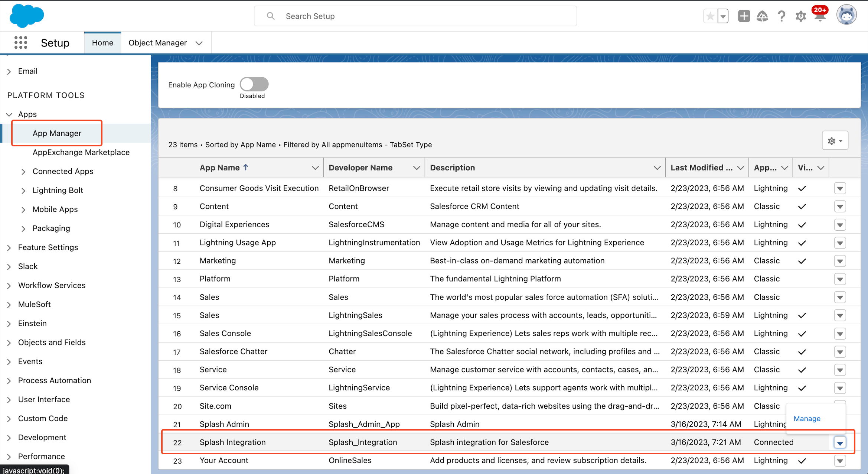Viewport: 868px width, 474px height.
Task: Collapse the Apps tree node
Action: (9, 114)
